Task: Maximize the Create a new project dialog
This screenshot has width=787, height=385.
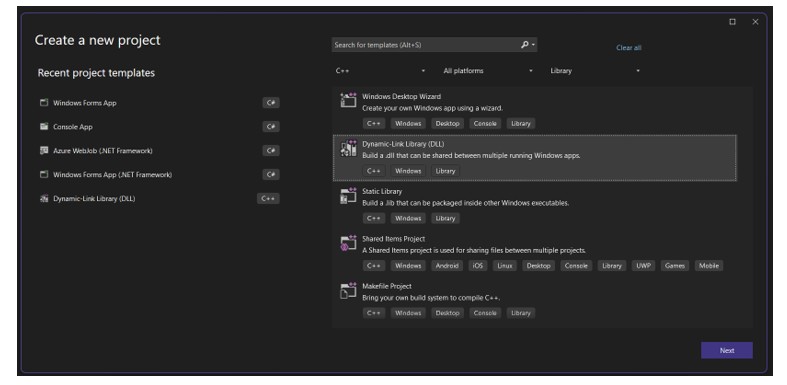Action: coord(732,22)
